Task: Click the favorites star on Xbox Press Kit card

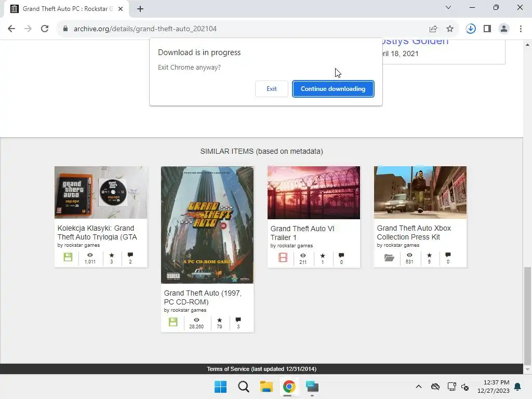Action: (429, 255)
